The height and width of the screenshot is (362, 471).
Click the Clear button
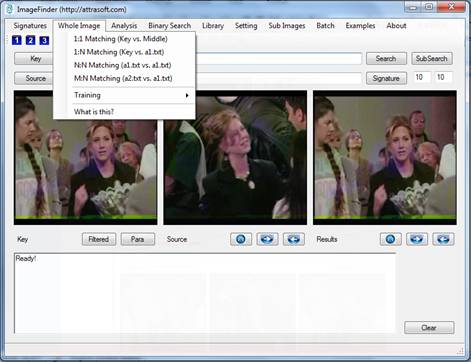[x=429, y=328]
